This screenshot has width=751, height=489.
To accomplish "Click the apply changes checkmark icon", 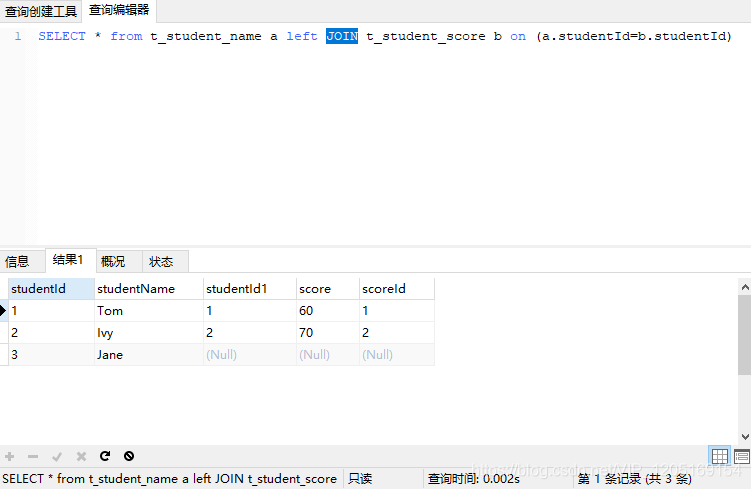I will (57, 456).
